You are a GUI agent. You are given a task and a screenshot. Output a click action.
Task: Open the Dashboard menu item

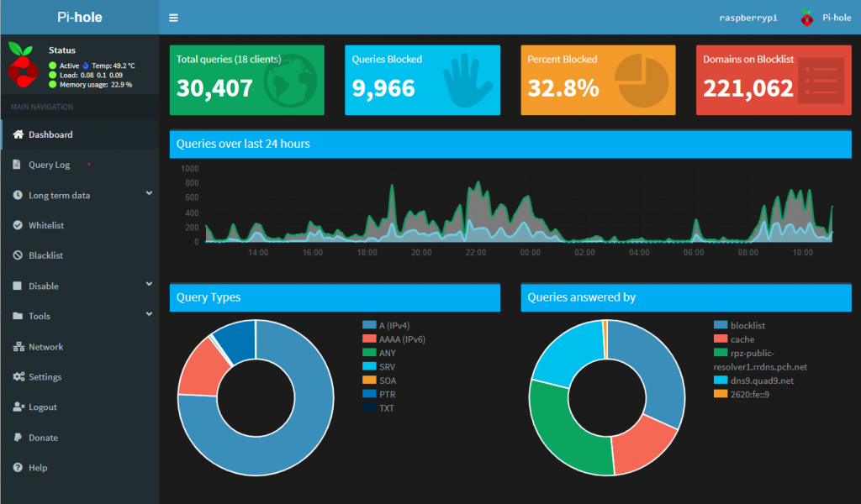[80, 134]
